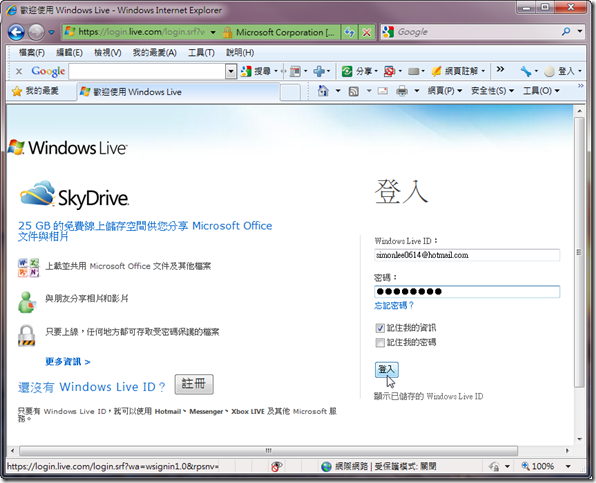The image size is (596, 483).
Task: Click the status bar popup blocker icon
Action: pyautogui.click(x=276, y=466)
